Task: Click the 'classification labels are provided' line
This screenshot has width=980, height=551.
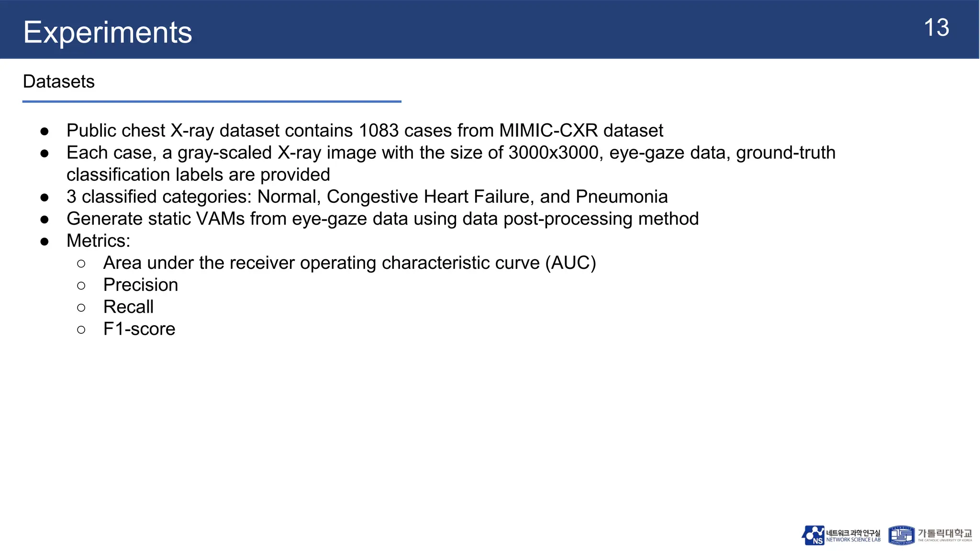Action: 198,175
